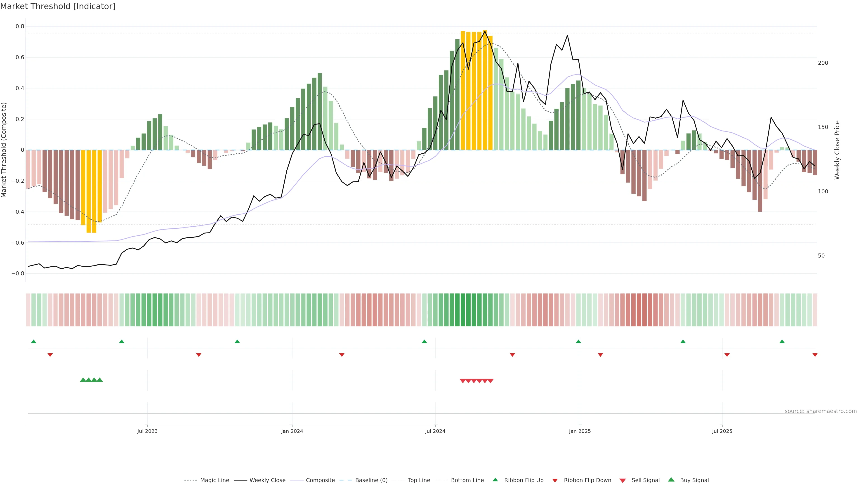Click the Jul 2025 x-axis label

tap(722, 431)
